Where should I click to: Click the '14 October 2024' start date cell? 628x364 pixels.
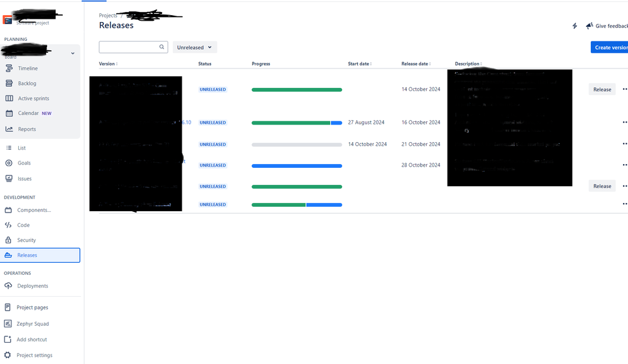(367, 144)
